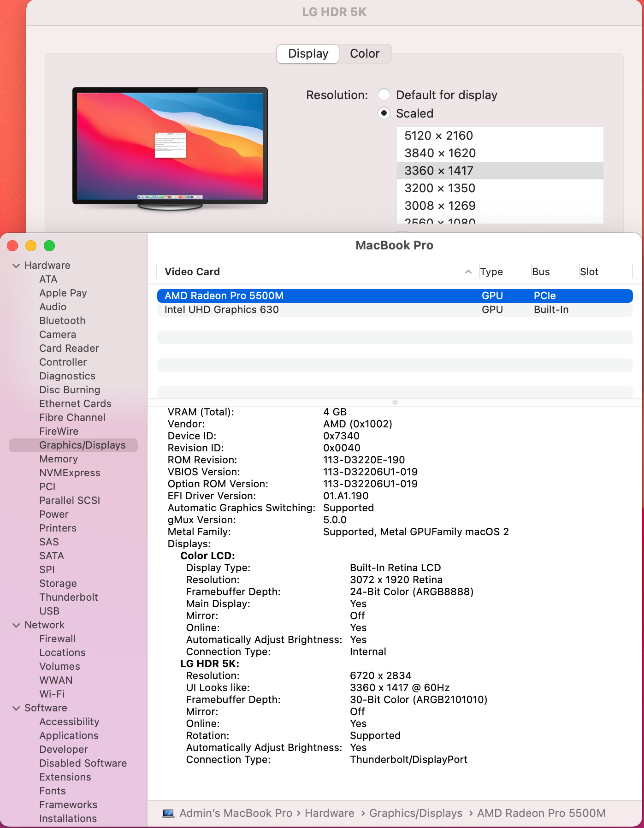Image resolution: width=644 pixels, height=828 pixels.
Task: Click Graphics/Displays in the path bar
Action: (415, 813)
